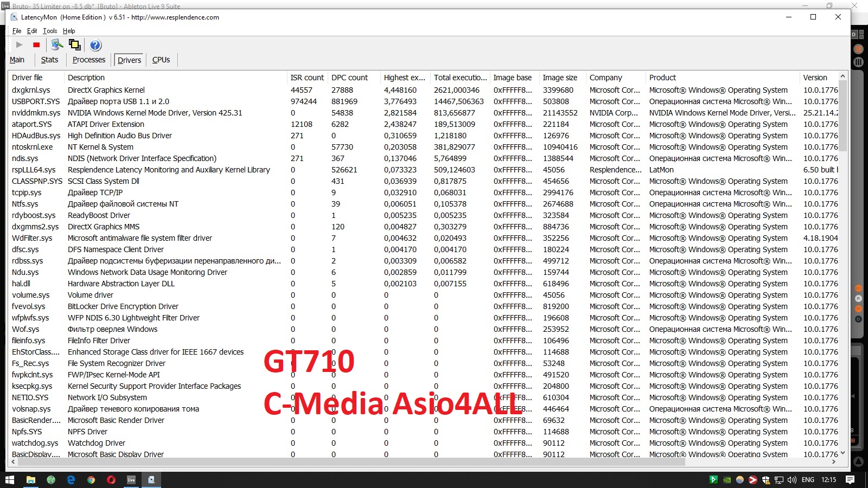The image size is (868, 488).
Task: Sort by the Description column header
Action: tap(175, 78)
